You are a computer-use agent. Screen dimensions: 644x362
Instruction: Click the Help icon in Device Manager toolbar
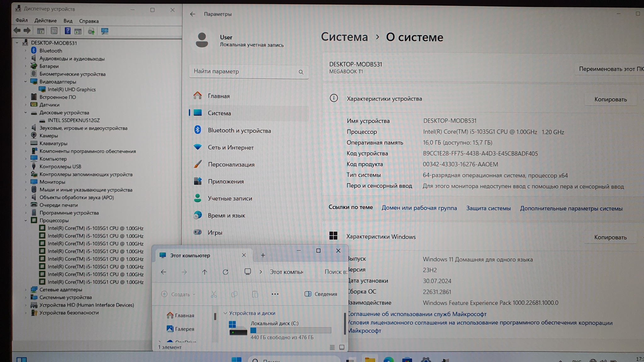coord(67,31)
